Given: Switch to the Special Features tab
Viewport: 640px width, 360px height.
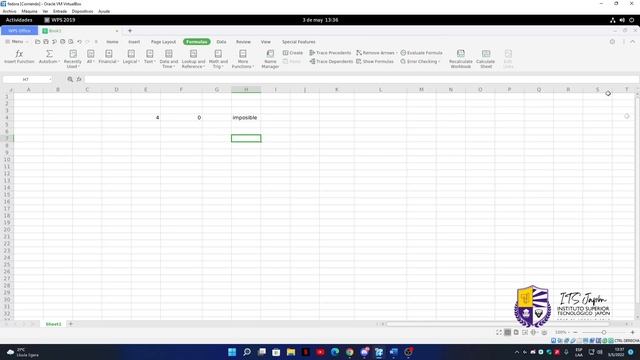Looking at the screenshot, I should [298, 42].
